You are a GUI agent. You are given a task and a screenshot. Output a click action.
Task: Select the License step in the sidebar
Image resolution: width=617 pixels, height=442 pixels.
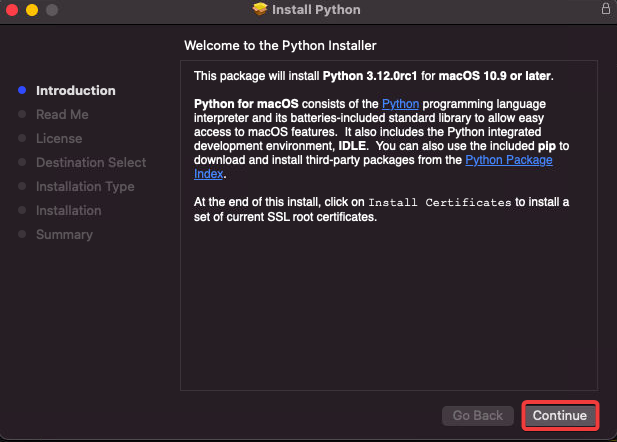[x=59, y=139]
